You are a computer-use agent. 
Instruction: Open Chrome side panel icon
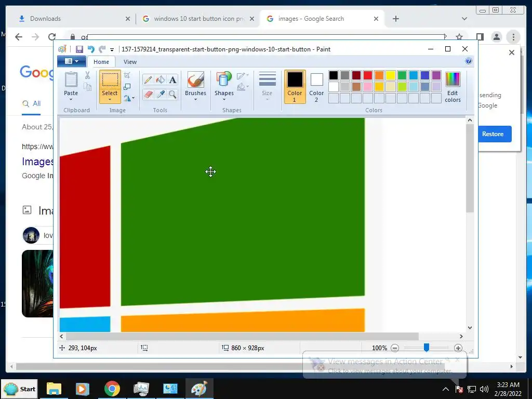click(x=480, y=37)
